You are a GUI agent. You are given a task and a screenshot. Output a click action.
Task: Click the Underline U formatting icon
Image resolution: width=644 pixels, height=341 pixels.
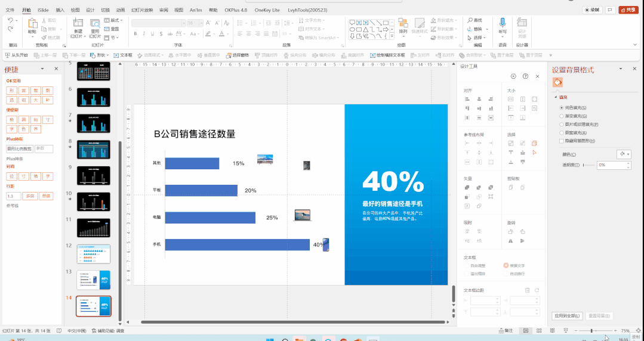(152, 33)
